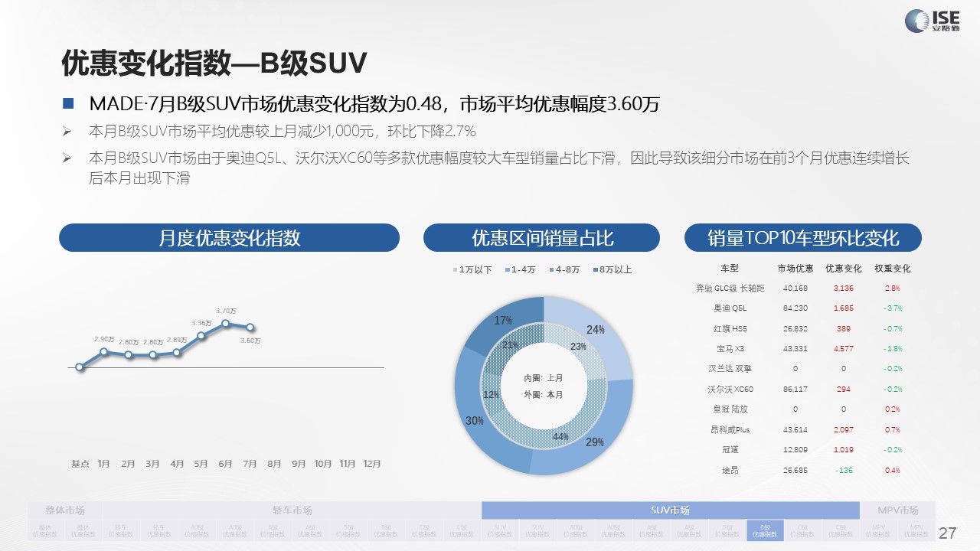Select the 宝马 X3 row name

click(x=730, y=349)
